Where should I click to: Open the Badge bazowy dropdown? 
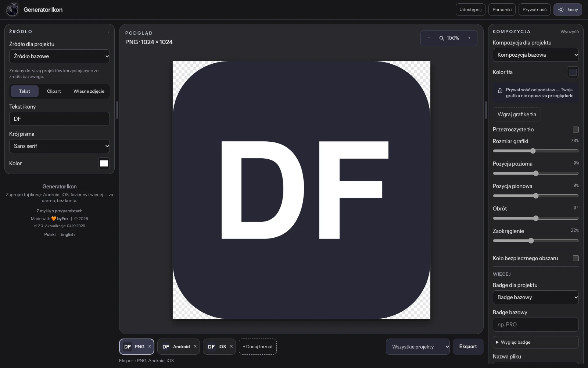pyautogui.click(x=536, y=297)
